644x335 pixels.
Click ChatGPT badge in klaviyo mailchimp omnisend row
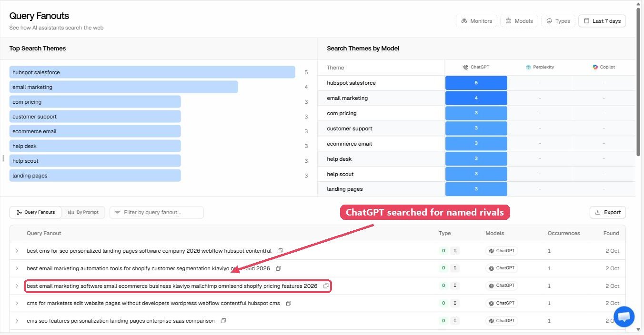502,286
